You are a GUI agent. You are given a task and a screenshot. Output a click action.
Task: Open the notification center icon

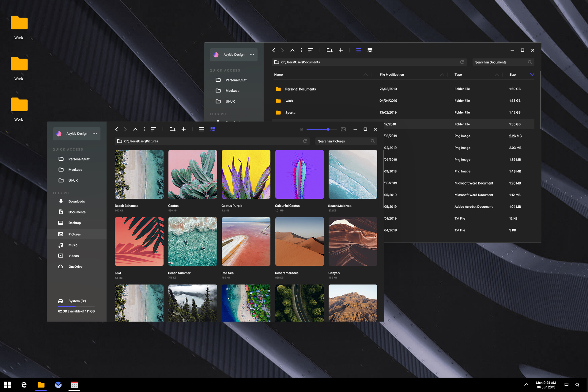tap(566, 385)
